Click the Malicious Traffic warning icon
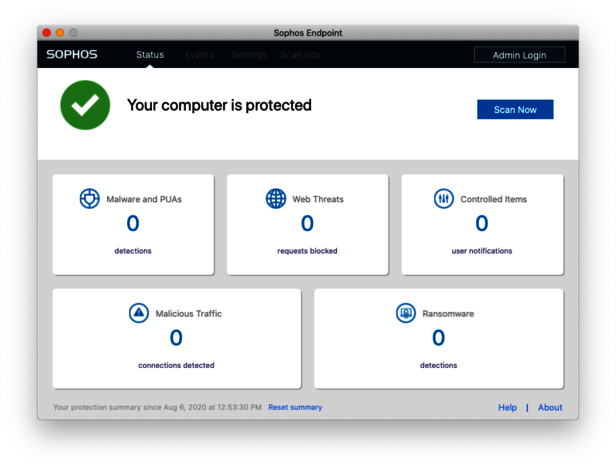The image size is (616, 469). pos(139,313)
